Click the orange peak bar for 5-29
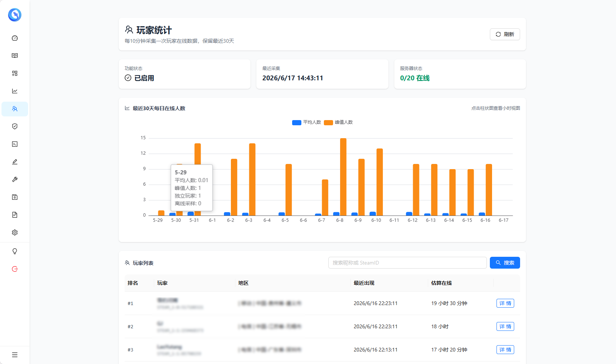The height and width of the screenshot is (364, 616). coord(161,213)
